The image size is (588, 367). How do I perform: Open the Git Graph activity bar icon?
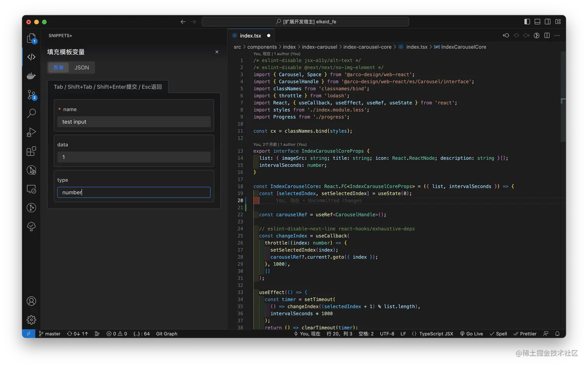31,208
